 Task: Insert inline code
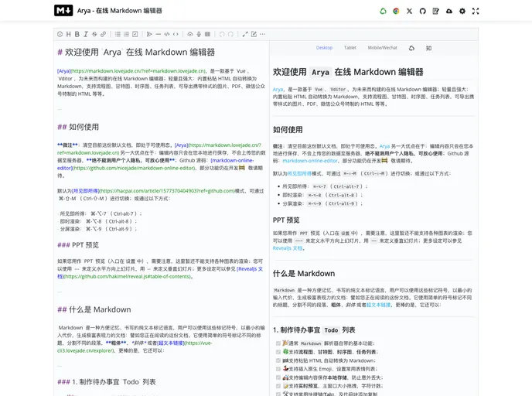176,34
